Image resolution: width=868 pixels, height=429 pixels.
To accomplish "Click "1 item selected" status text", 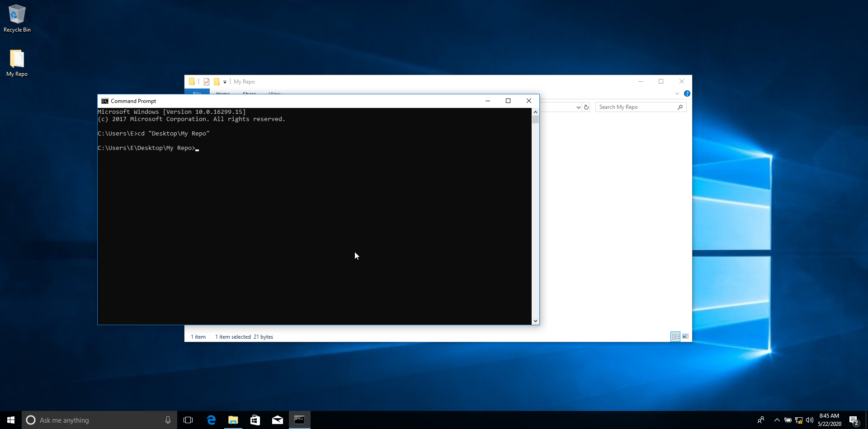I will point(233,337).
